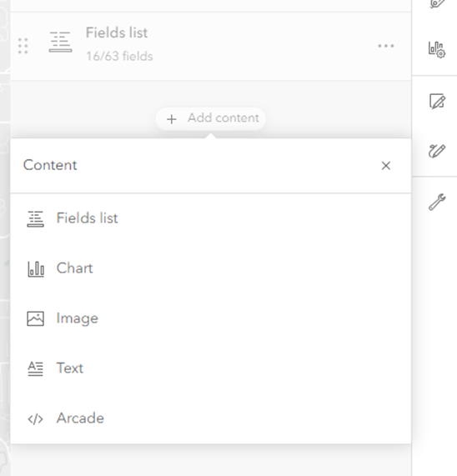
Task: Choose Fields list from Content menu
Action: 211,218
